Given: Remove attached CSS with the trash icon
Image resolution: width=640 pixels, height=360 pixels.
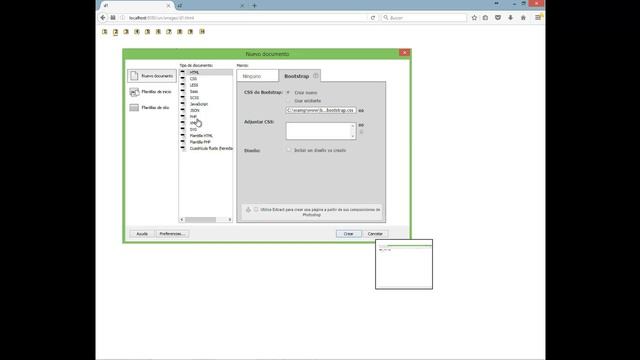Looking at the screenshot, I should (361, 132).
